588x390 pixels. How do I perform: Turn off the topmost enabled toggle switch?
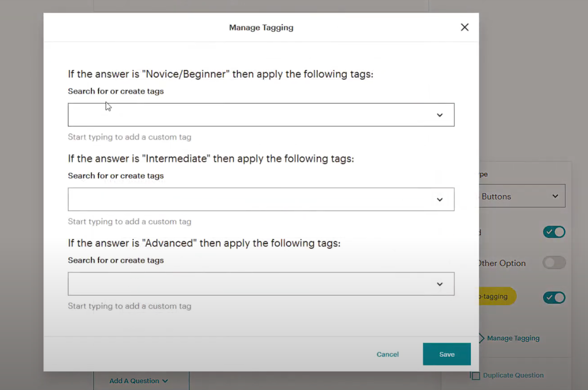point(554,232)
